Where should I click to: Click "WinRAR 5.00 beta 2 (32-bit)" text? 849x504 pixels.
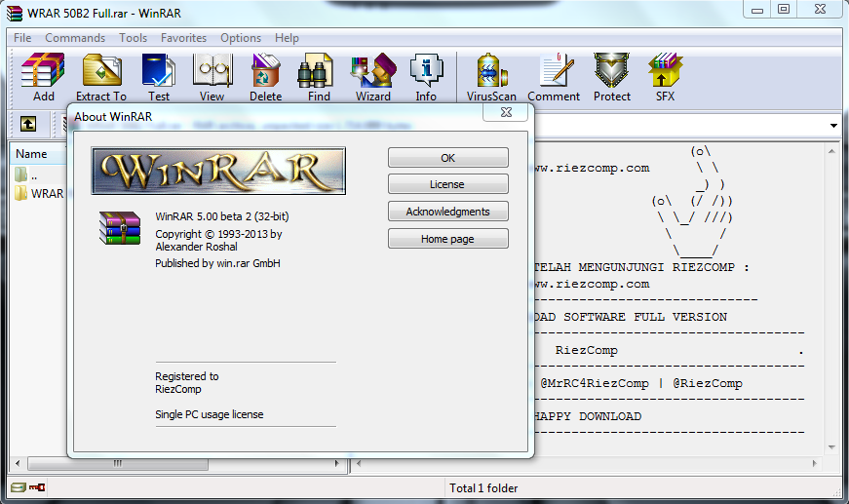pos(222,216)
